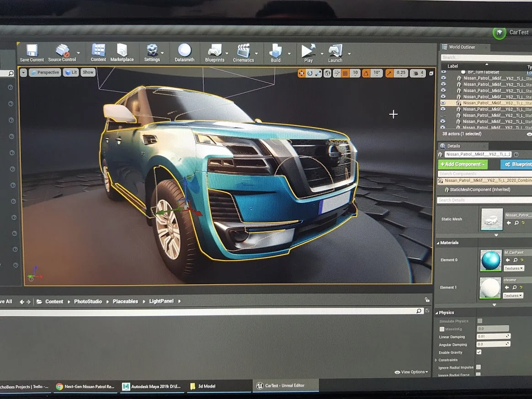532x399 pixels.
Task: Toggle scale snapping in the viewport
Action: [389, 73]
